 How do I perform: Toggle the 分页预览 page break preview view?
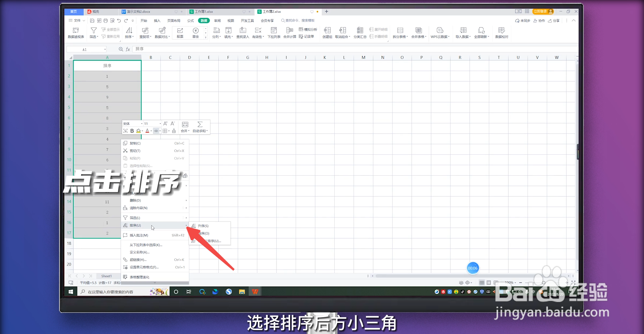[489, 283]
